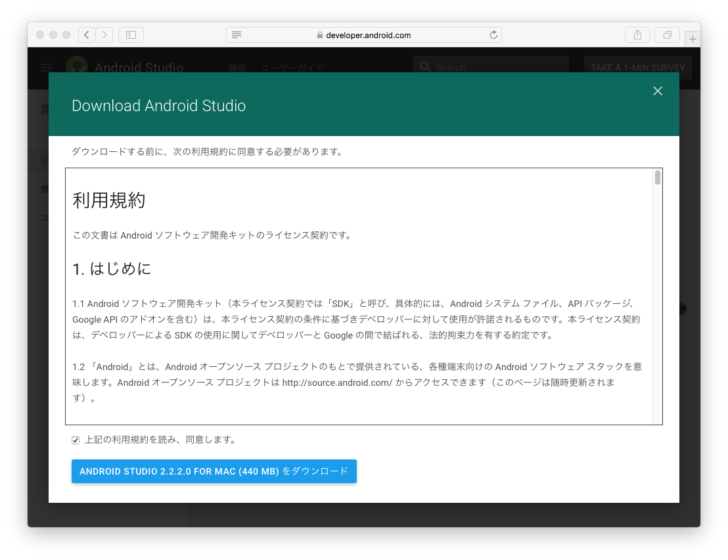Show all tabs overview button
This screenshot has height=560, width=728.
tap(667, 35)
